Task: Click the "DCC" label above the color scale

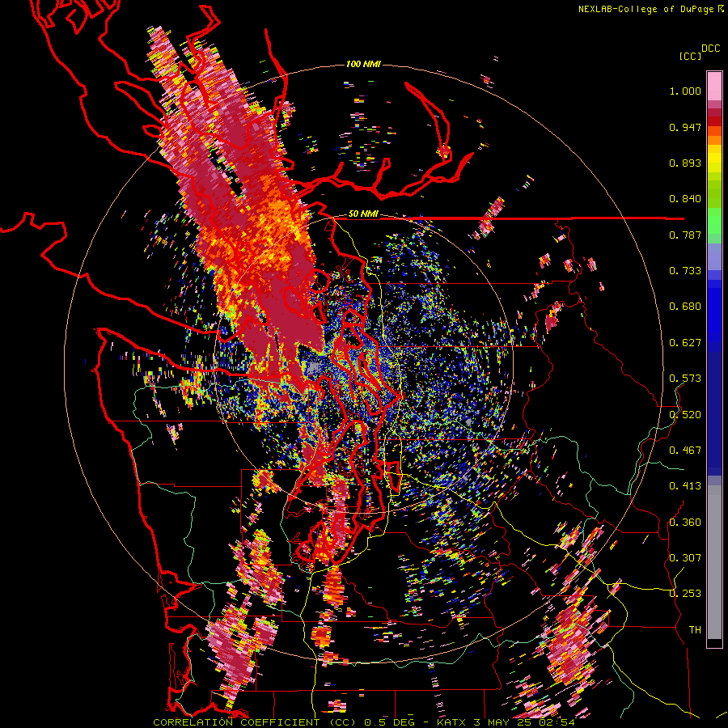Action: pos(711,49)
